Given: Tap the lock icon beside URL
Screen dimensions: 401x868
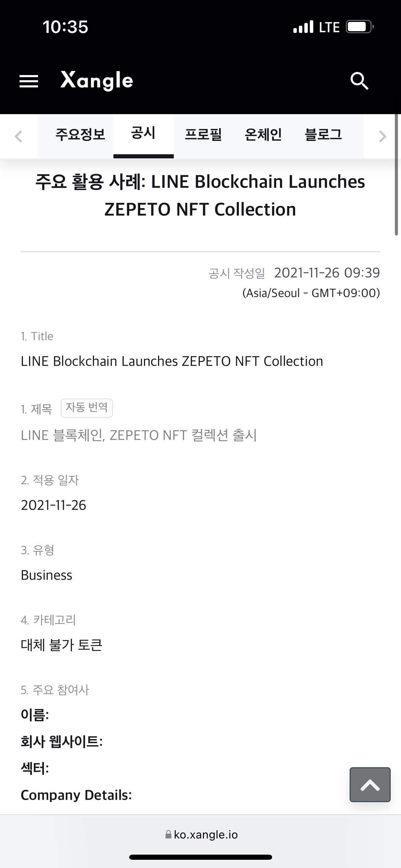Looking at the screenshot, I should [x=168, y=834].
